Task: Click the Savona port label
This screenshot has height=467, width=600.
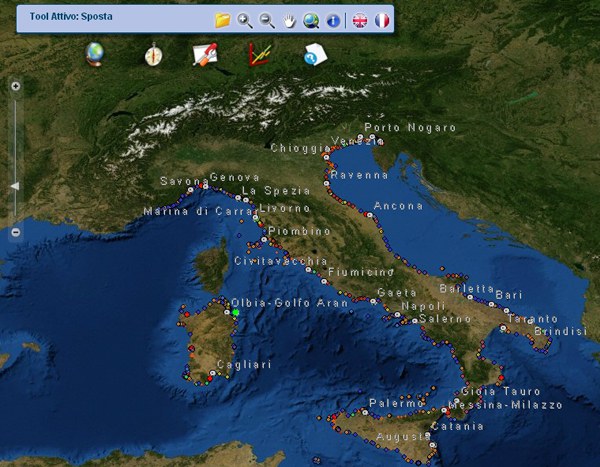Action: pos(185,181)
